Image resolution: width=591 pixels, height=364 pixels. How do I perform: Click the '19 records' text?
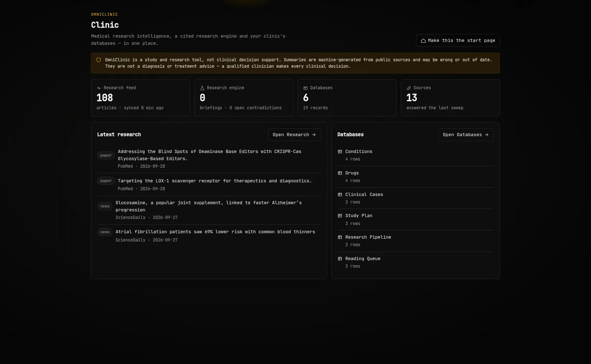tap(315, 108)
